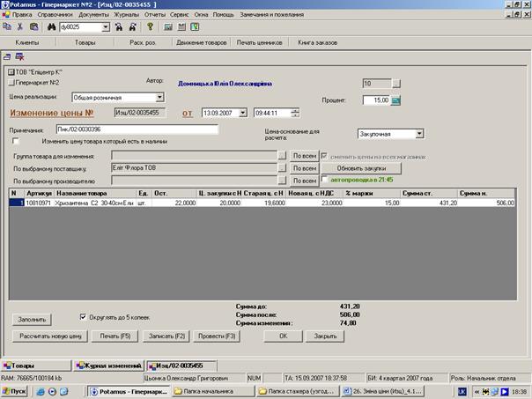Click the second find icon before the help icon

pos(133,26)
